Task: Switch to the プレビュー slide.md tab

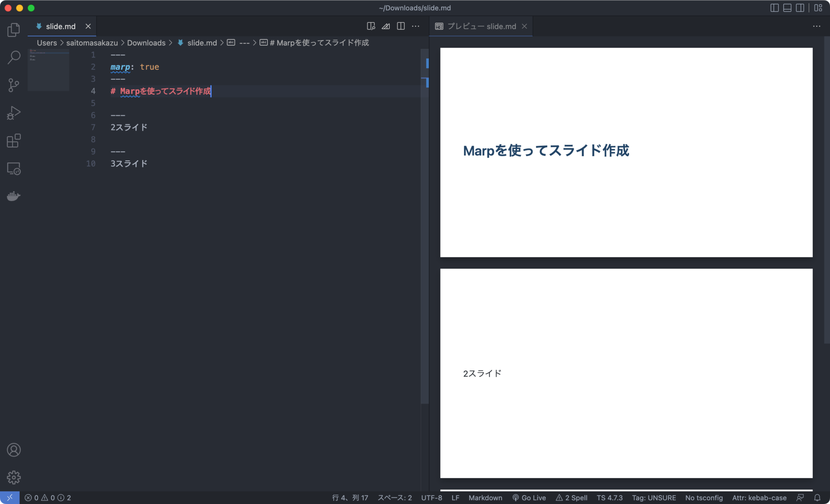Action: tap(481, 26)
